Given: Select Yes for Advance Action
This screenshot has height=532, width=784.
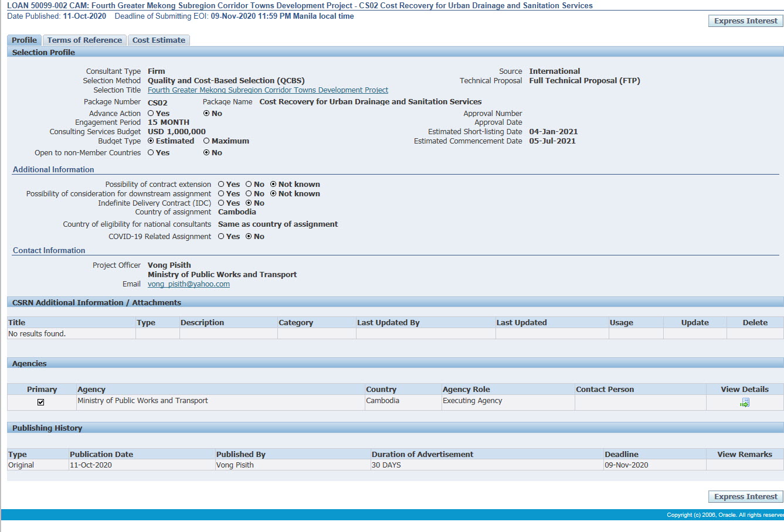Looking at the screenshot, I should tap(151, 114).
